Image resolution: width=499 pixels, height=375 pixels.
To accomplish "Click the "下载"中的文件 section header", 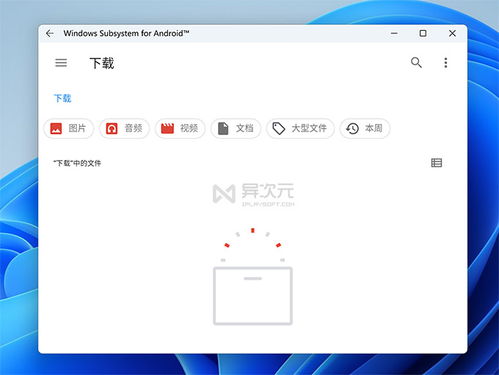I will 77,163.
